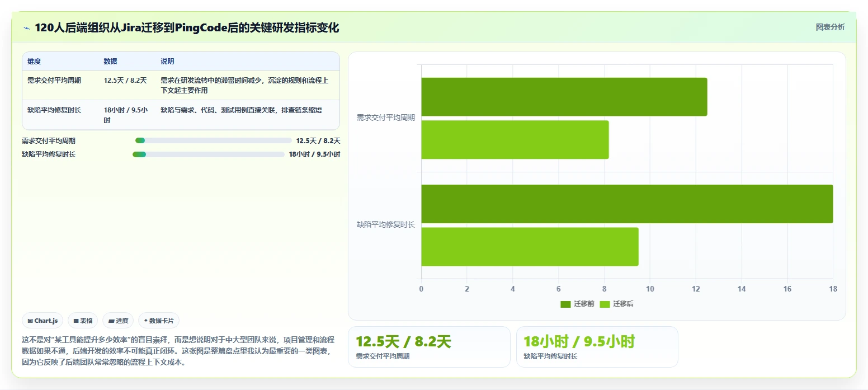Select the 表格 tag chip
The width and height of the screenshot is (868, 390).
coord(83,321)
